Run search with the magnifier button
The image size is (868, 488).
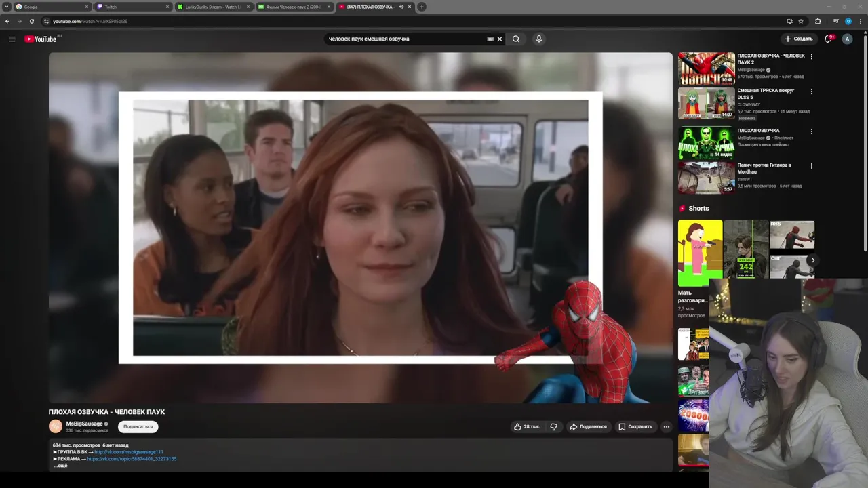[x=516, y=39]
